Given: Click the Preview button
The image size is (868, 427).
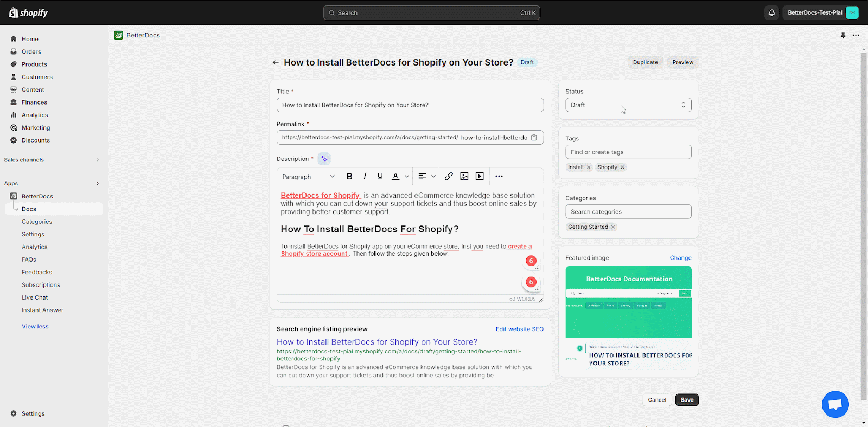Looking at the screenshot, I should click(x=683, y=62).
